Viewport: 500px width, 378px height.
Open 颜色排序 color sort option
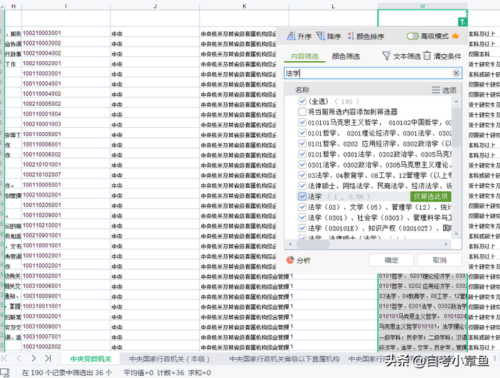click(366, 36)
